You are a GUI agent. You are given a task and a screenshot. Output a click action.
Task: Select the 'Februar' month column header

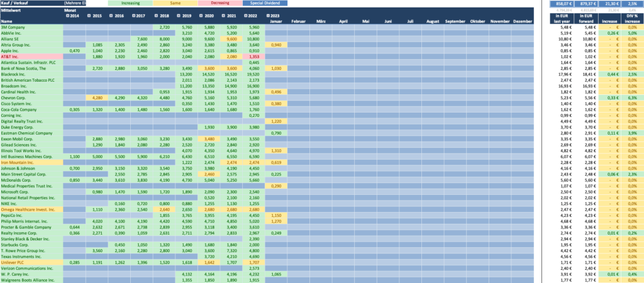click(x=299, y=21)
